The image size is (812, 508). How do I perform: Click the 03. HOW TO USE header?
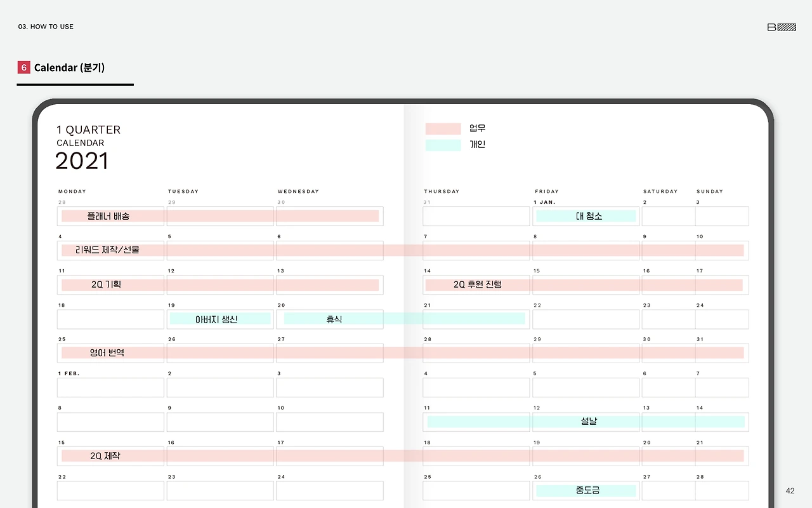pyautogui.click(x=46, y=27)
